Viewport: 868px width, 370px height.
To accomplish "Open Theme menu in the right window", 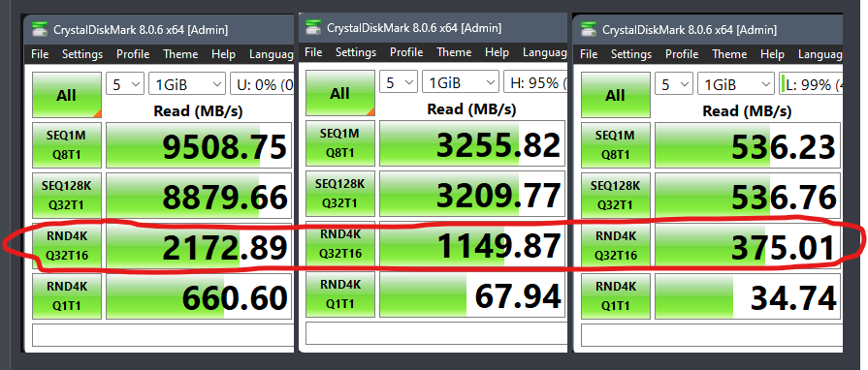I will pyautogui.click(x=729, y=54).
